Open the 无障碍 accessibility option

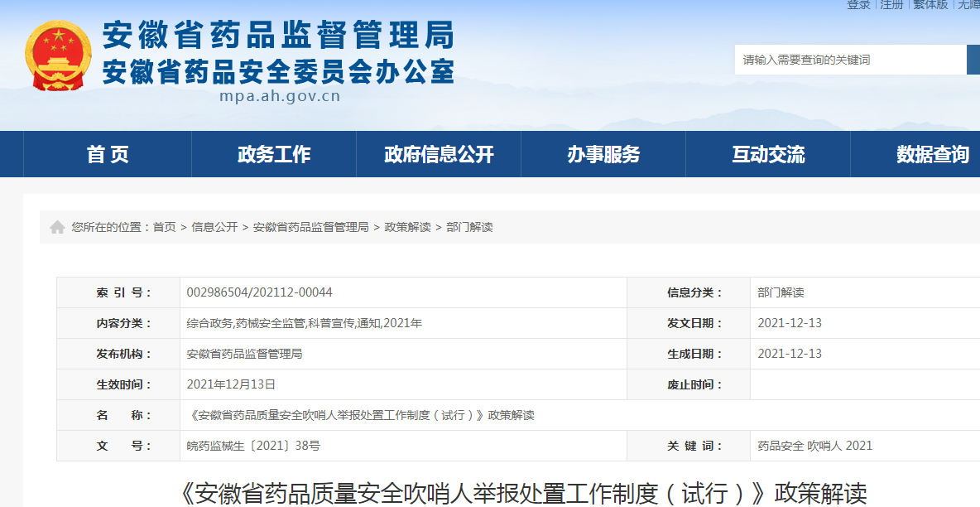tap(968, 5)
